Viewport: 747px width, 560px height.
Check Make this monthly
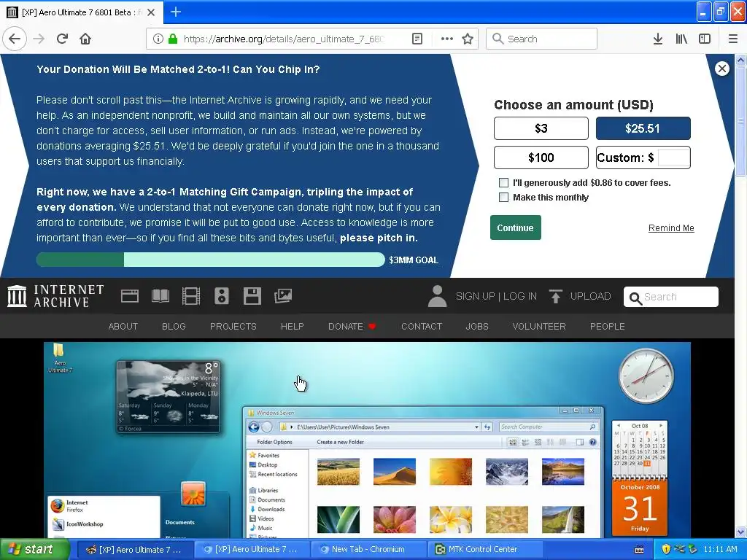point(503,197)
